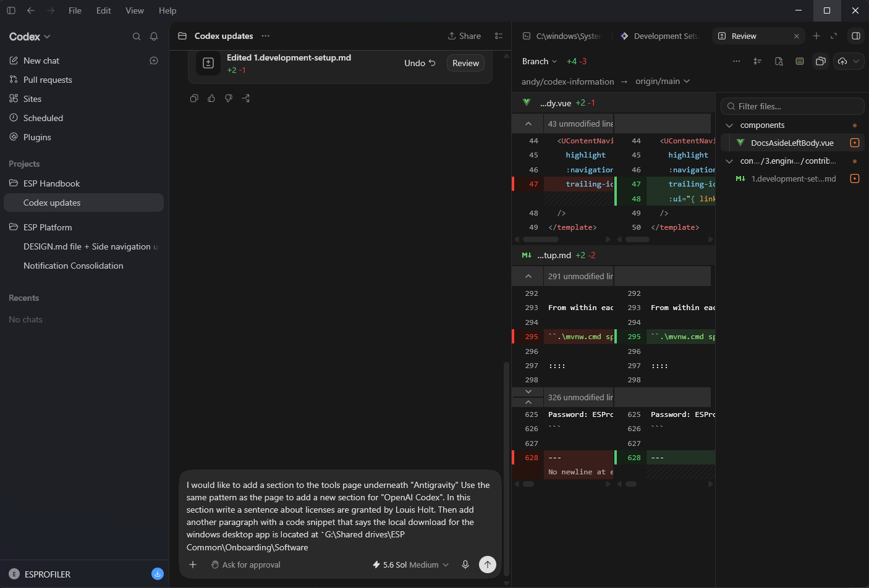The image size is (869, 588).
Task: Click the diff icon on edited file card
Action: (x=208, y=63)
